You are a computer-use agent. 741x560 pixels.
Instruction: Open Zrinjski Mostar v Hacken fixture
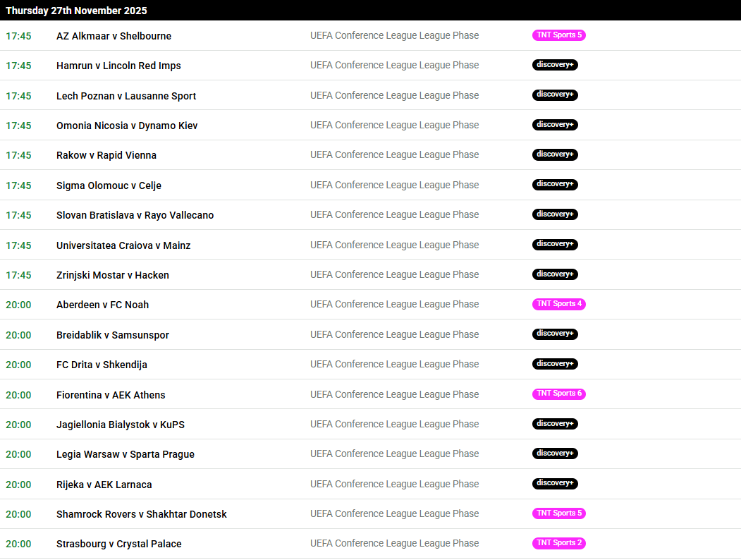tap(113, 276)
